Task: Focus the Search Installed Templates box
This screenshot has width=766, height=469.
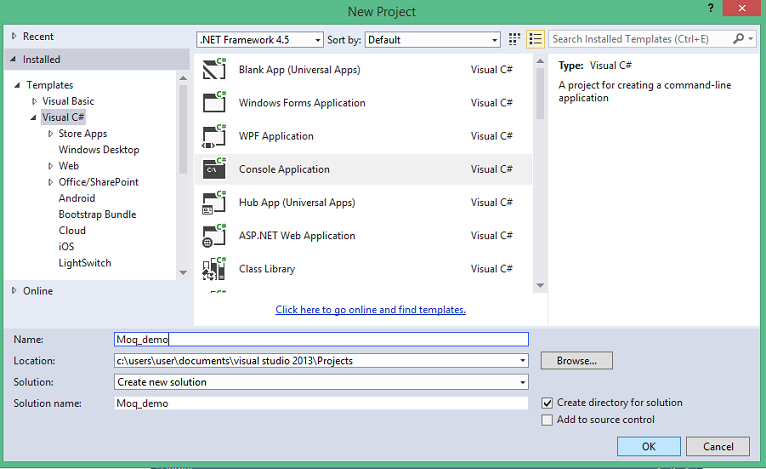Action: point(640,39)
